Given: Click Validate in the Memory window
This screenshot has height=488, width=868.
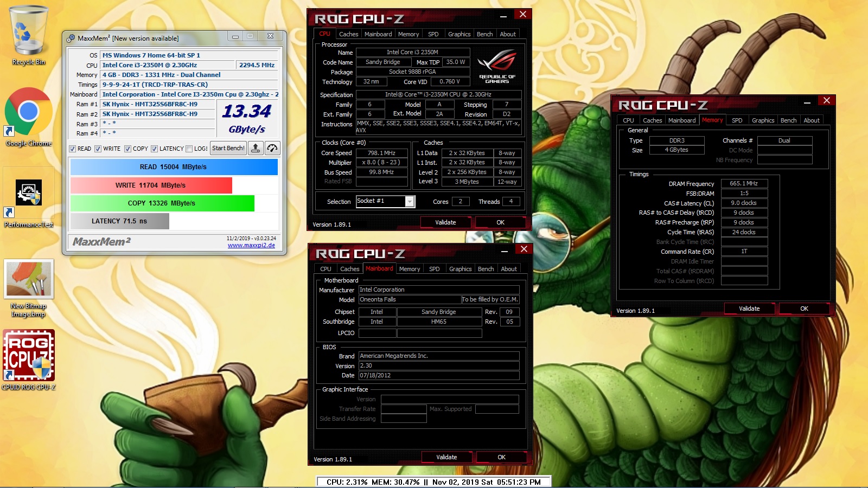Looking at the screenshot, I should click(x=749, y=309).
